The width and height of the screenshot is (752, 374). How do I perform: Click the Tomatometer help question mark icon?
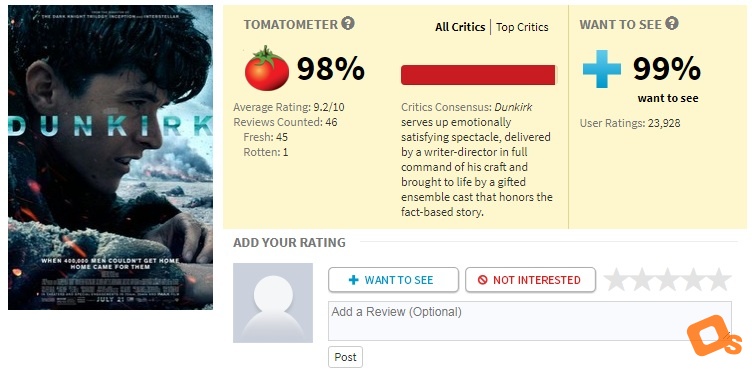348,23
